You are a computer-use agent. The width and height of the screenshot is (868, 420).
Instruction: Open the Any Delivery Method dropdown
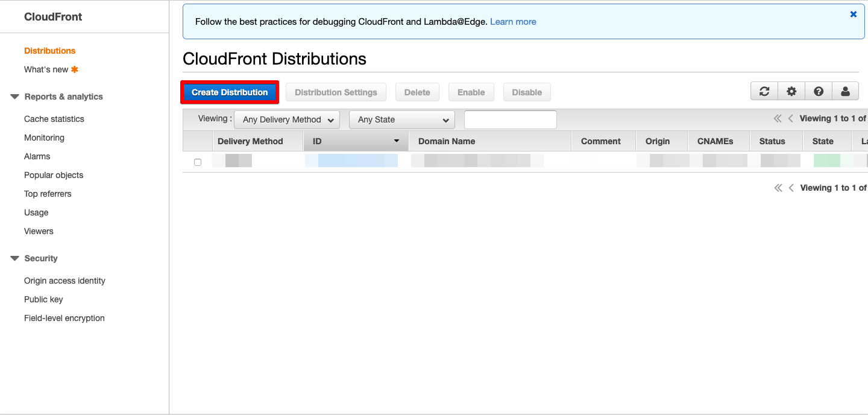point(286,119)
